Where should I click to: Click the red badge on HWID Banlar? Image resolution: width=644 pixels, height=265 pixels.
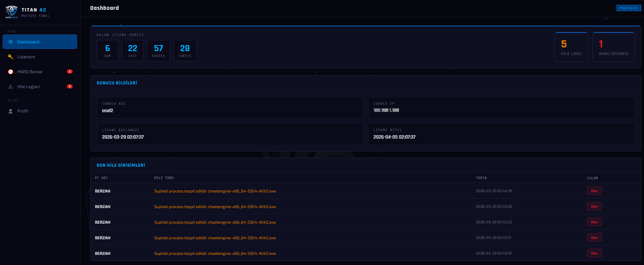[x=70, y=72]
